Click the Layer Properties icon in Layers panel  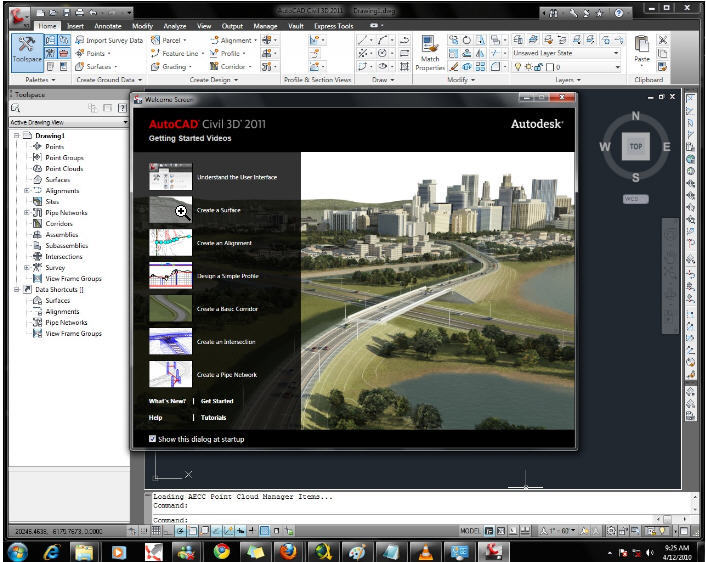point(518,40)
